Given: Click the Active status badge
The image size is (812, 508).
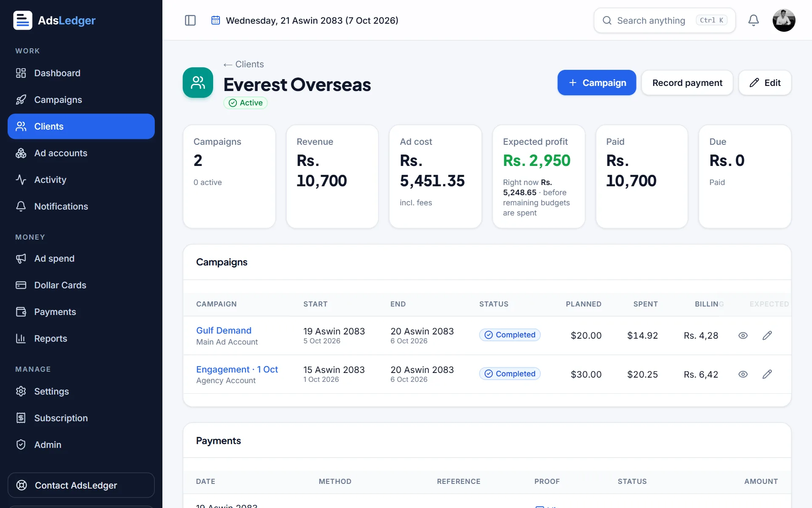Looking at the screenshot, I should (245, 103).
